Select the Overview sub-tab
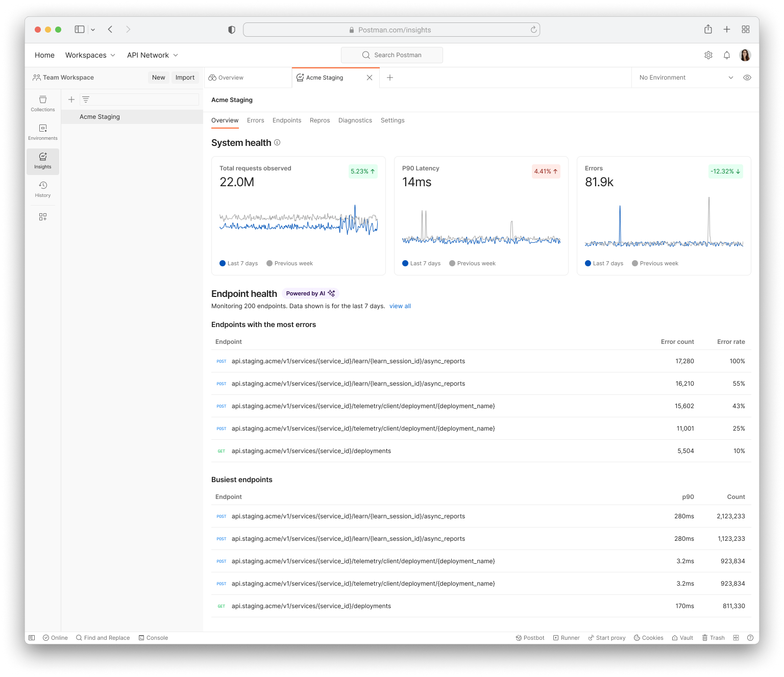Screen dimensions: 784x677 (x=225, y=120)
